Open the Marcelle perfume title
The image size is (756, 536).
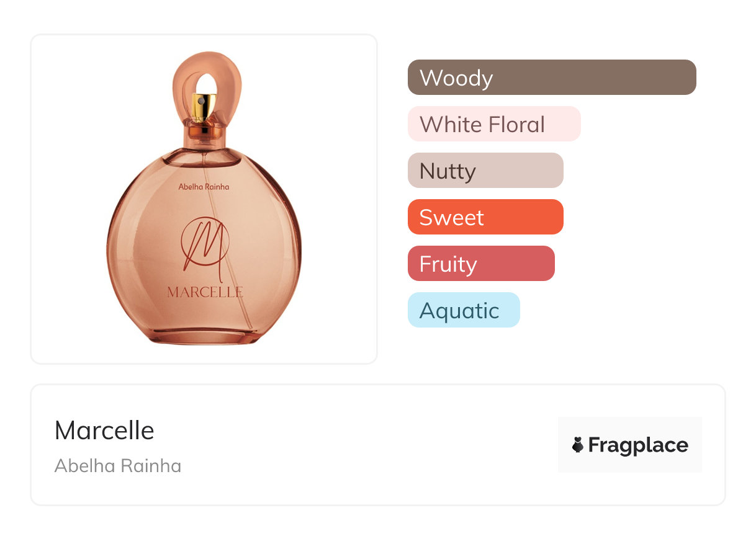[x=104, y=430]
